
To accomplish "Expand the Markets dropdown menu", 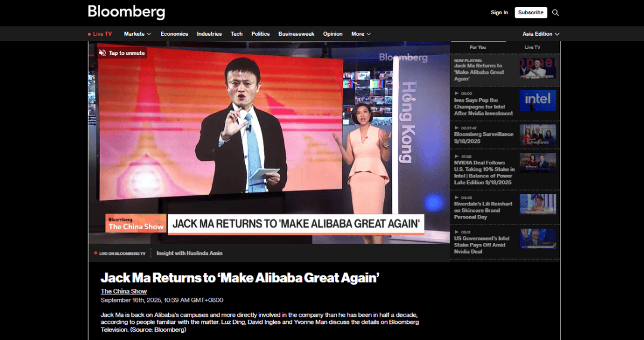I will (137, 34).
